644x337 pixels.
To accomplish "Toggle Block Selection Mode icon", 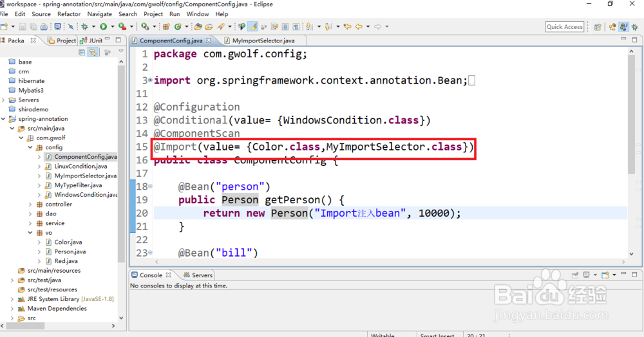I will (x=285, y=26).
